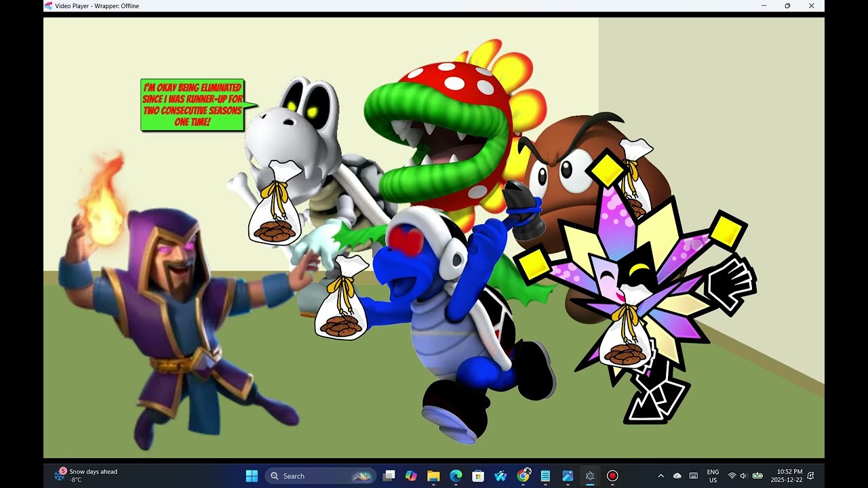Open the notification bell icon
Viewport: 868px width, 488px height.
point(811,476)
